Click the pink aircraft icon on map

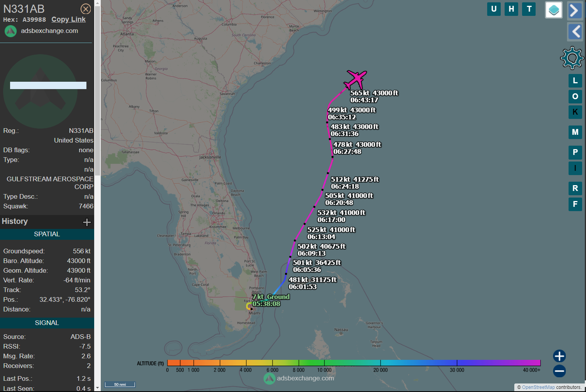[355, 79]
